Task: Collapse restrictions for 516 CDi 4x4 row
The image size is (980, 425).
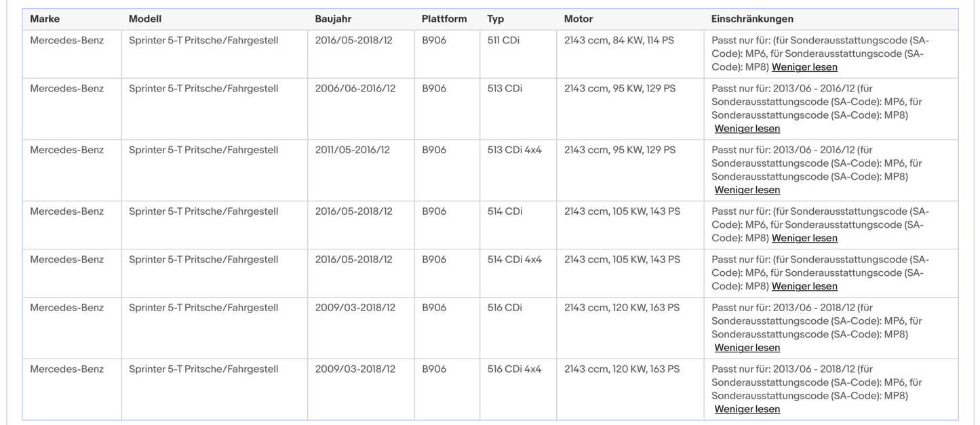Action: 747,409
